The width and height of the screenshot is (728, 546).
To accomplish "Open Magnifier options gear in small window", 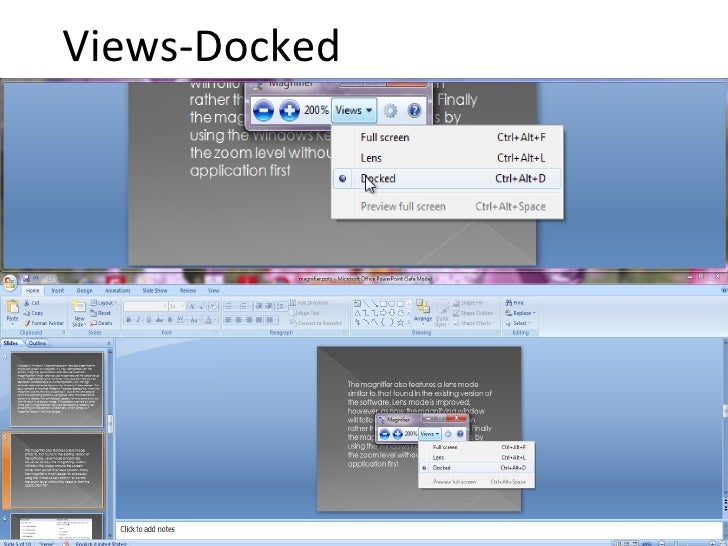I will click(x=448, y=434).
